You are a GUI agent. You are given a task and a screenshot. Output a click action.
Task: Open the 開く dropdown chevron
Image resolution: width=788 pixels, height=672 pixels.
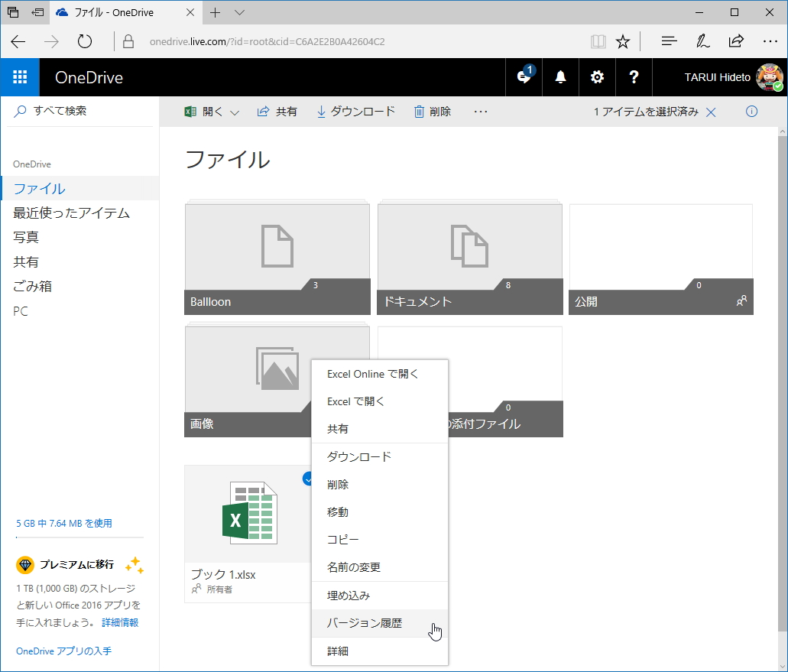click(233, 111)
